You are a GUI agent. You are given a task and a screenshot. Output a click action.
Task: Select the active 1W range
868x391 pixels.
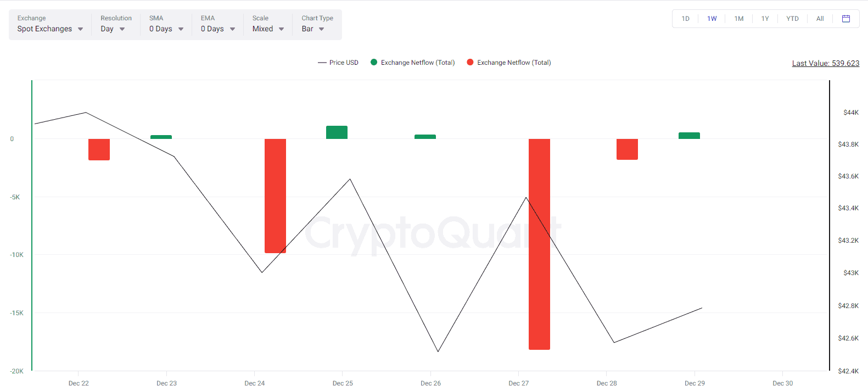point(712,19)
